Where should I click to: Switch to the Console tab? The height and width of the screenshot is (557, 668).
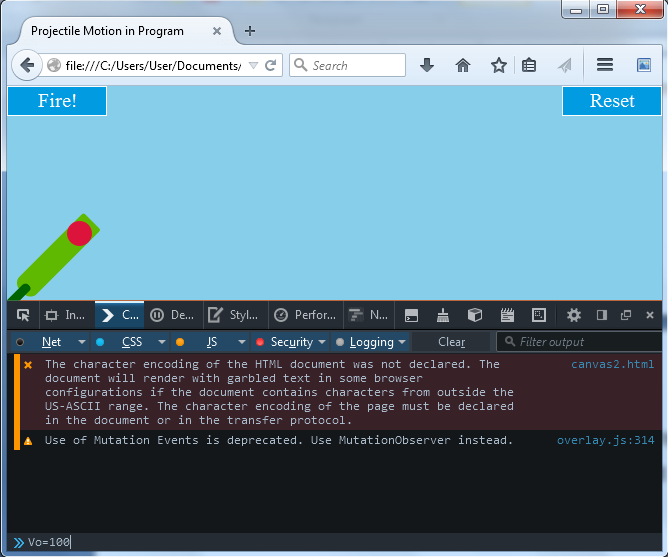tap(120, 315)
